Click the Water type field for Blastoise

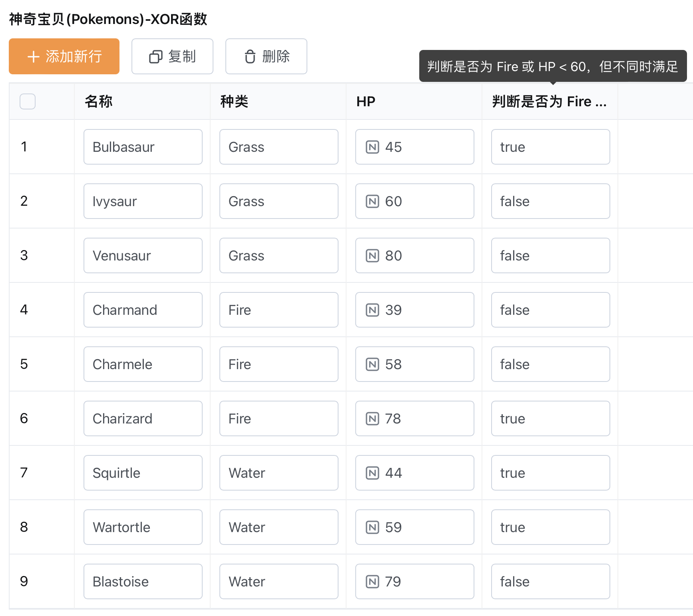click(279, 582)
